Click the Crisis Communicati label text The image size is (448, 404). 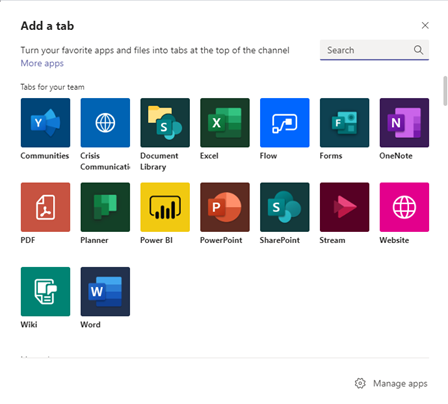coord(105,161)
